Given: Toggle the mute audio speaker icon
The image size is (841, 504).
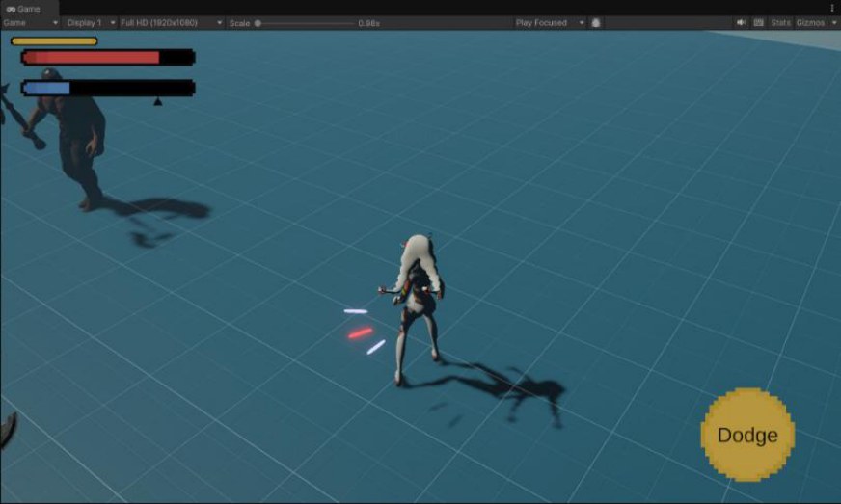Looking at the screenshot, I should (741, 22).
